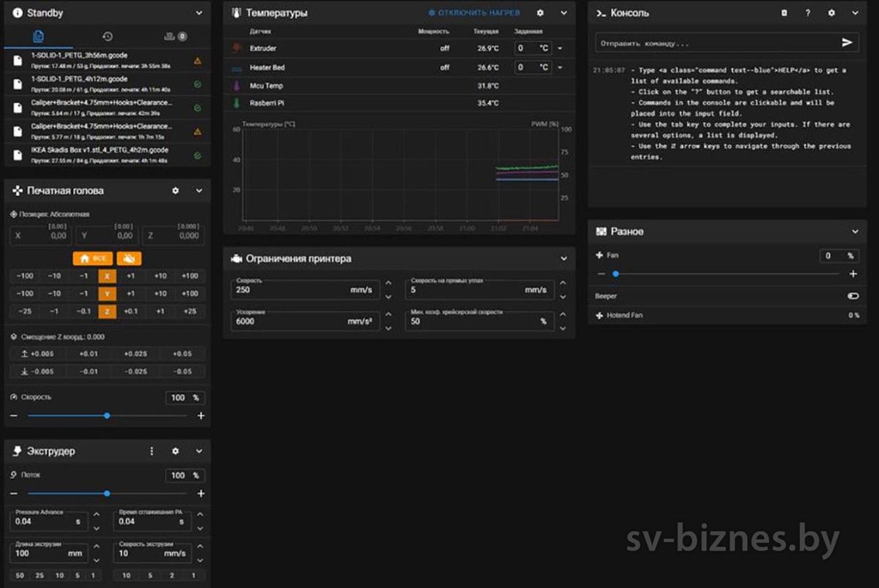Collapse the Разное panel
Image resolution: width=879 pixels, height=588 pixels.
[856, 231]
